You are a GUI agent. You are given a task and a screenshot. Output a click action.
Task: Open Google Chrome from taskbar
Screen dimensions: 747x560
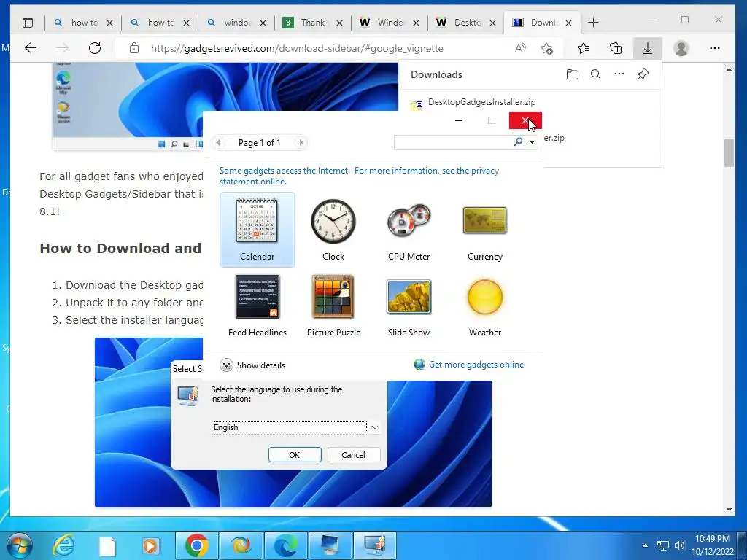click(196, 545)
